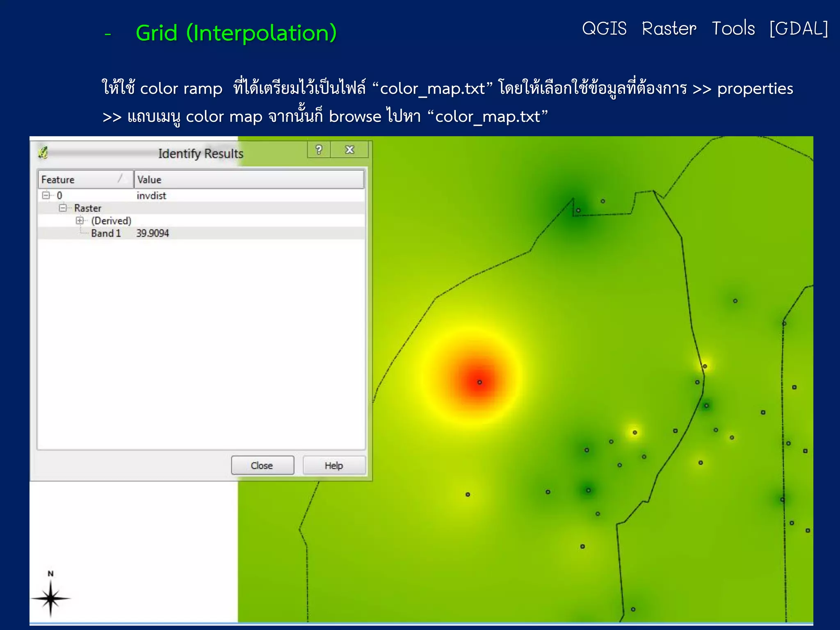
Task: Select the (Derived) tree item label
Action: point(111,221)
